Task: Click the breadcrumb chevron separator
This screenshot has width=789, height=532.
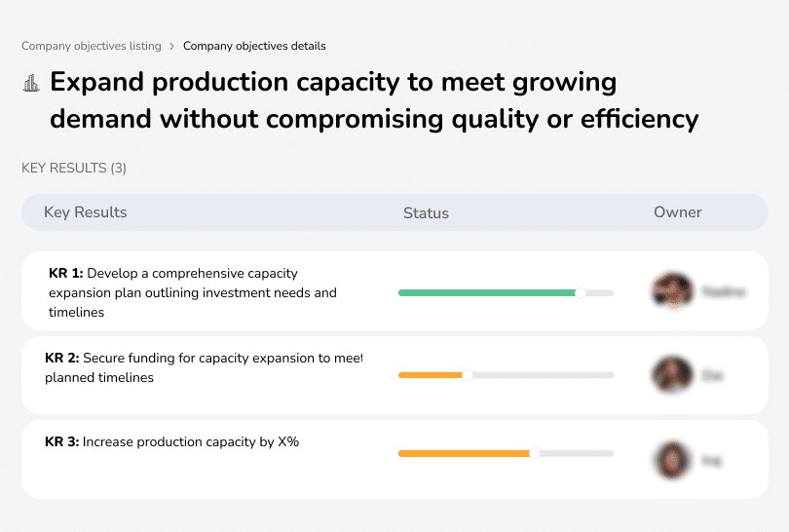Action: pos(172,46)
